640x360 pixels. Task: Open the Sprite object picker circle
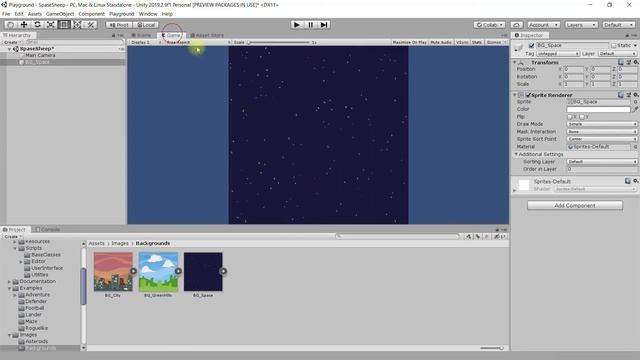(635, 102)
